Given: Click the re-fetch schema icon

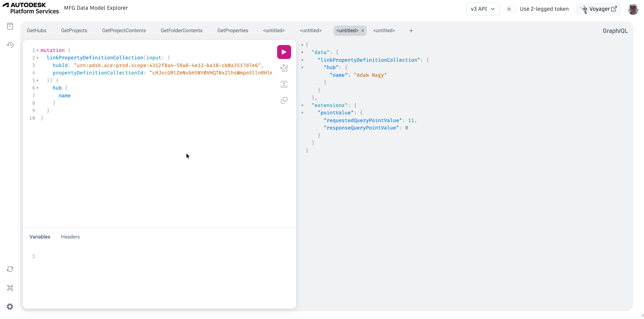Looking at the screenshot, I should (10, 269).
